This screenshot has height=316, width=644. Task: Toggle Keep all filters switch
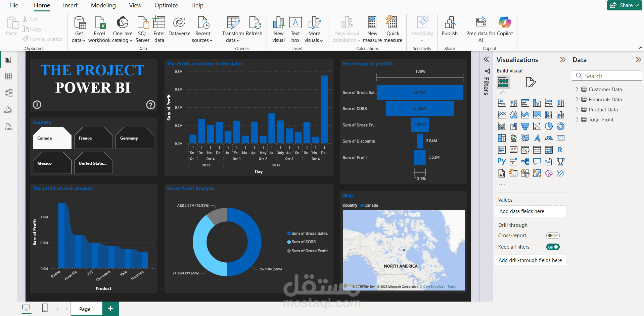553,247
